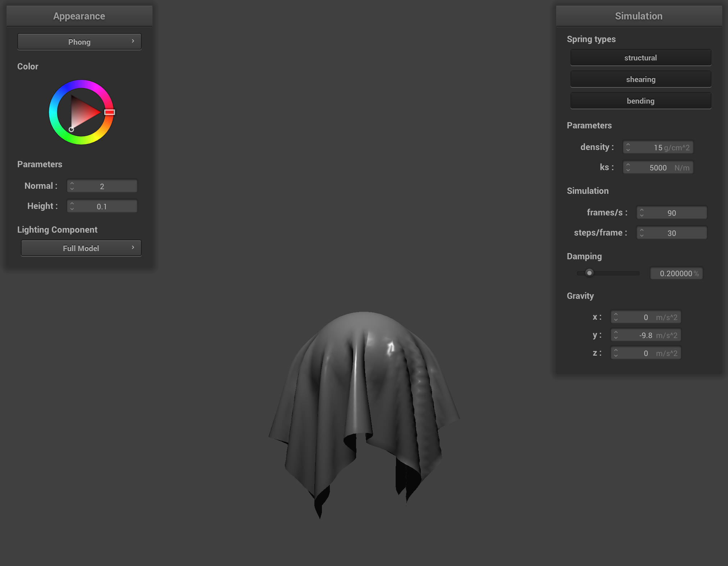
Task: Click the red hue marker on color wheel
Action: [x=110, y=112]
